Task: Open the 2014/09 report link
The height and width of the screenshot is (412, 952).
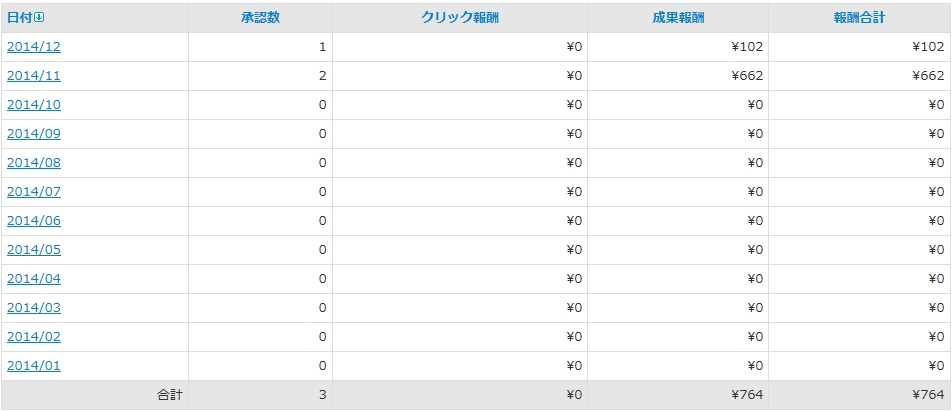Action: tap(33, 134)
